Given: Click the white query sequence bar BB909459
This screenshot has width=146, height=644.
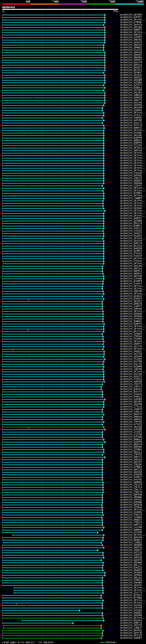Looking at the screenshot, I should [x=60, y=10].
